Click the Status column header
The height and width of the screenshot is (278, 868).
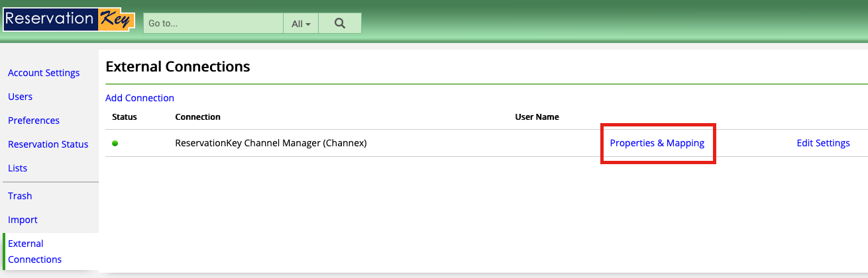coord(125,117)
